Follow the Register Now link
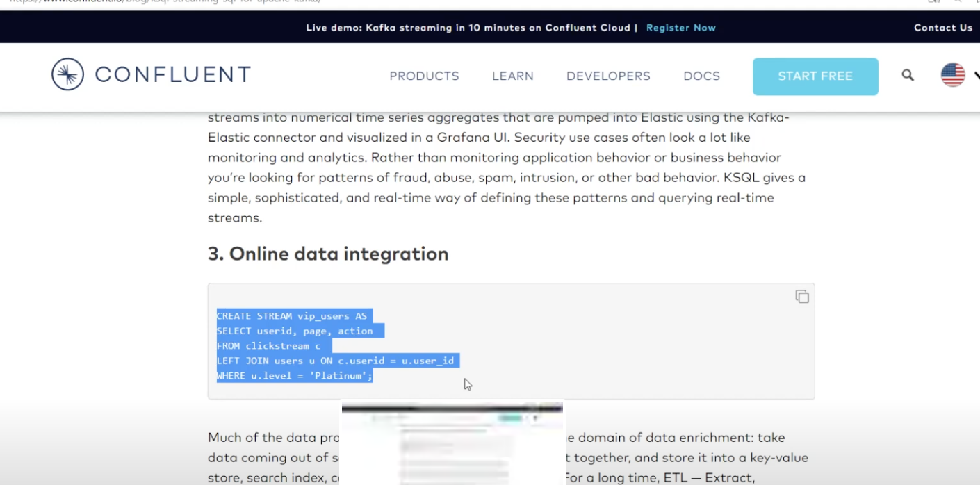The height and width of the screenshot is (485, 980). 681,28
